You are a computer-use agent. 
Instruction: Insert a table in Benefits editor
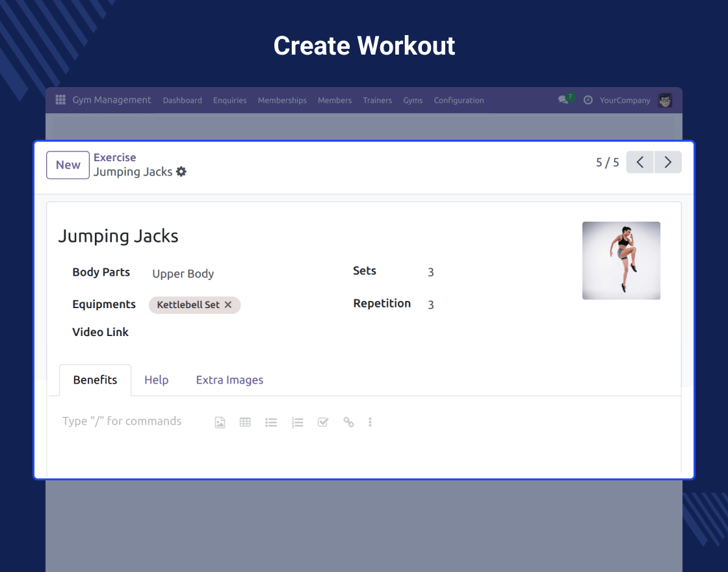(245, 422)
